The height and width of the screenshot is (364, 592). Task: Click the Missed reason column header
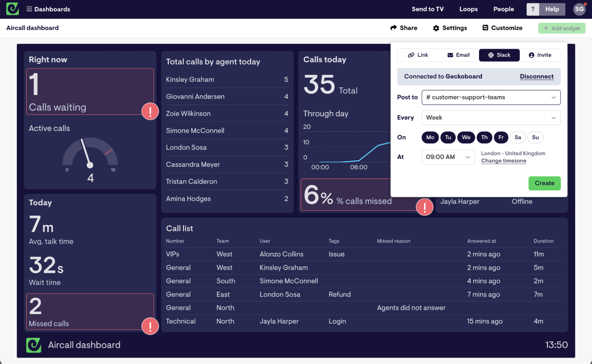tap(394, 241)
